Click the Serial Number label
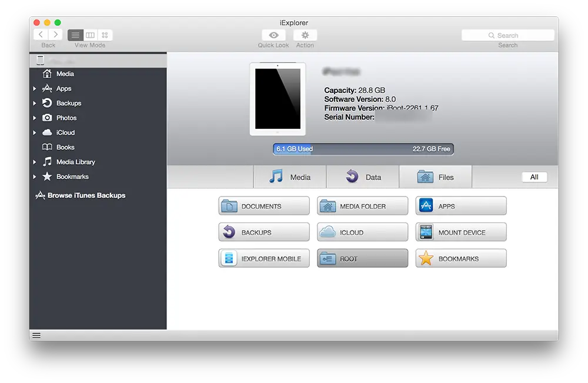This screenshot has width=588, height=383. pos(349,117)
